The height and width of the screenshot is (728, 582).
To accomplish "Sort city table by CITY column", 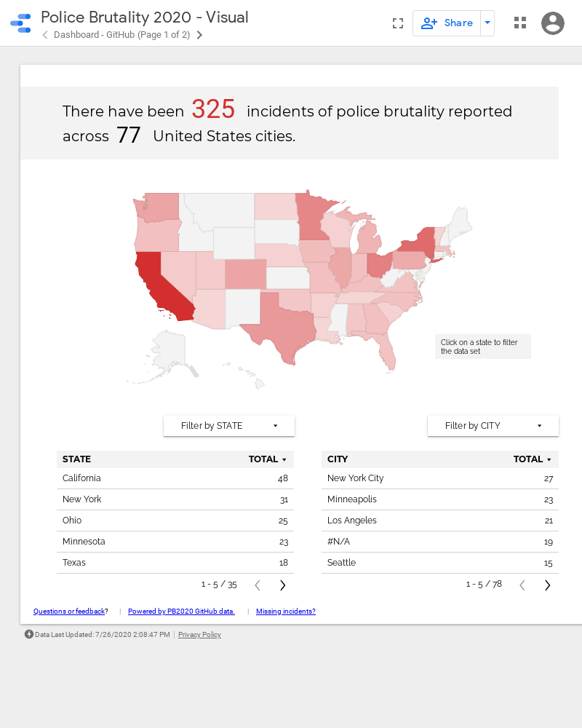I will pos(338,459).
